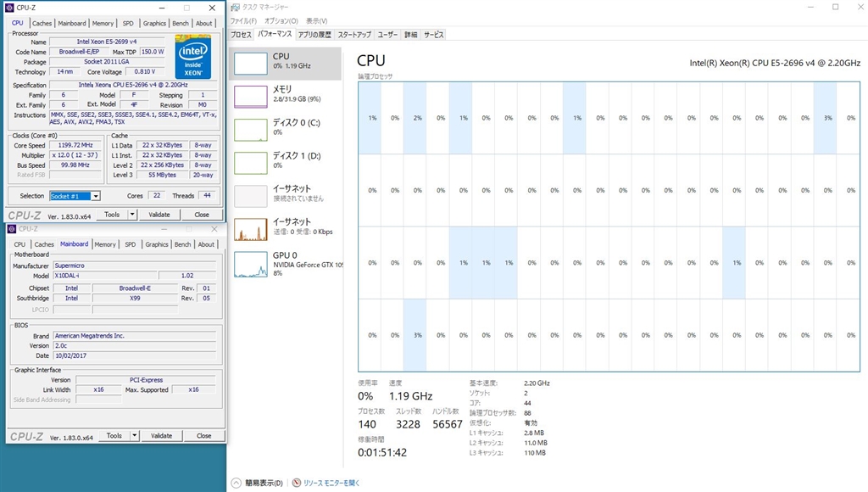
Task: Click the uptime value 0:01:51:42
Action: click(x=382, y=453)
